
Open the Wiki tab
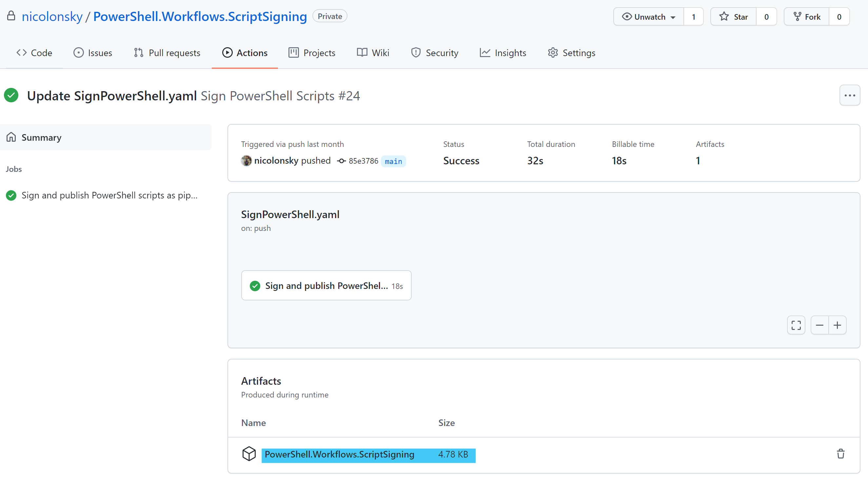[x=373, y=52]
